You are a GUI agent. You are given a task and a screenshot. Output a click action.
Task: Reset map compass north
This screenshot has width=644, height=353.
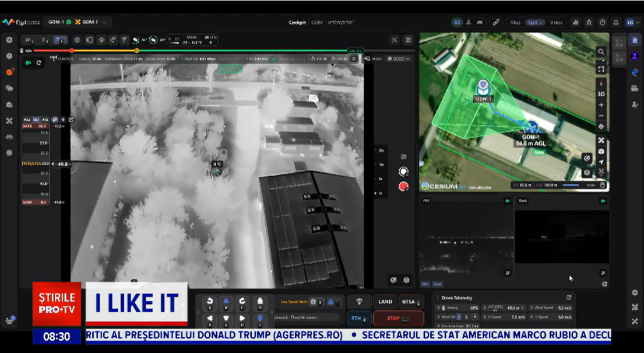click(x=601, y=83)
